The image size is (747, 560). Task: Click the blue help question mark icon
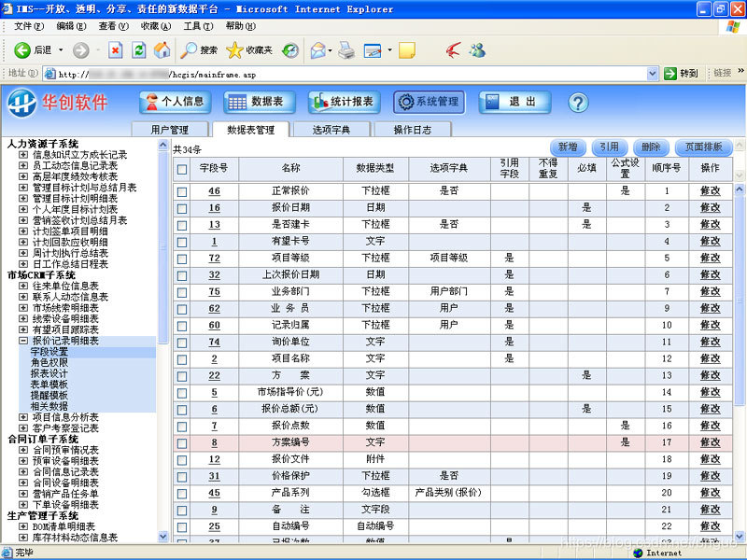(x=578, y=103)
